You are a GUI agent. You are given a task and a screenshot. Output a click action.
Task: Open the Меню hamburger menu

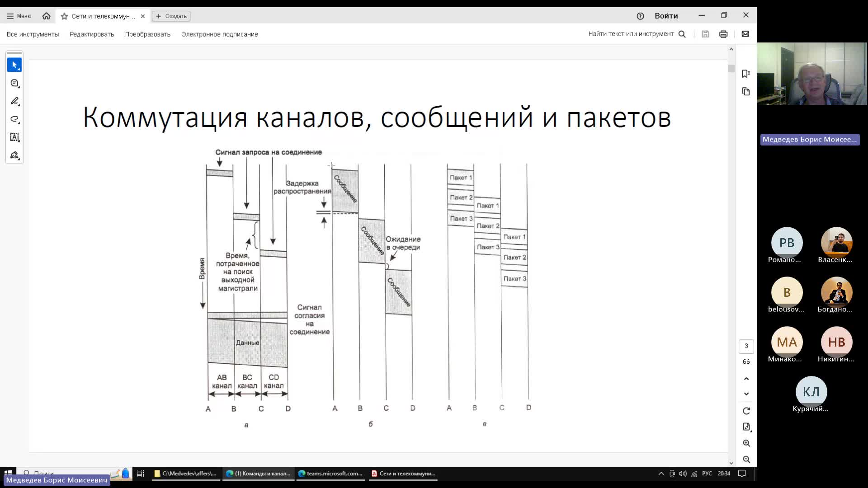click(19, 16)
